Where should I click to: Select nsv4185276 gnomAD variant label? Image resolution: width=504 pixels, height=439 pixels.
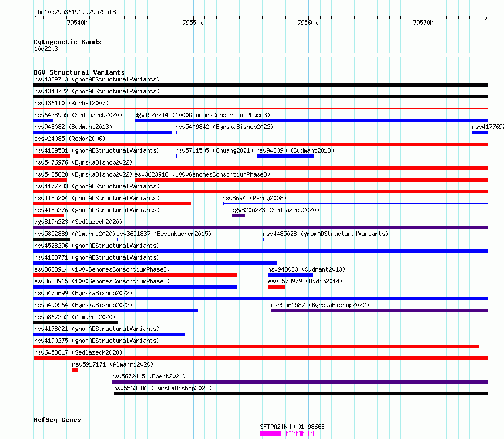pyautogui.click(x=97, y=210)
